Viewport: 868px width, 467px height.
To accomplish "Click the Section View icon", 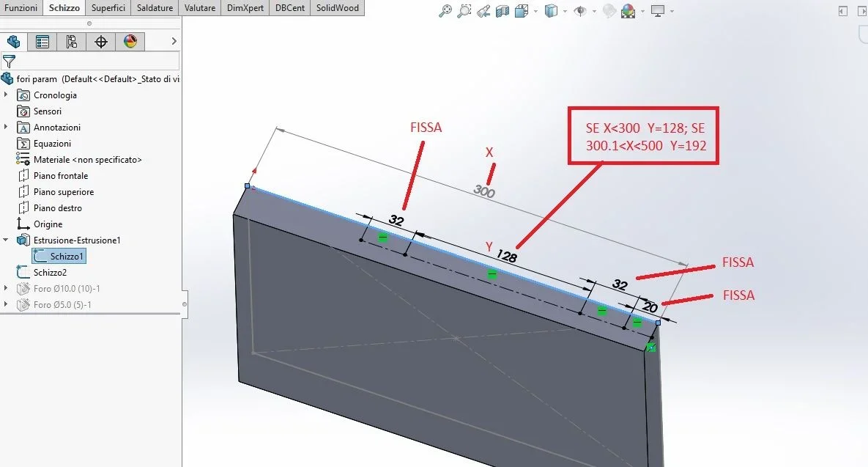I will tap(502, 10).
